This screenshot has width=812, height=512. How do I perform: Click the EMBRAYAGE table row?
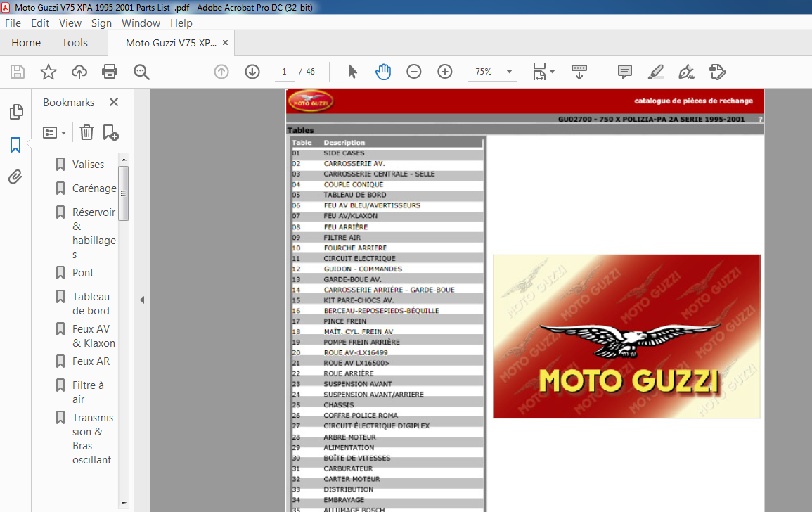click(387, 499)
